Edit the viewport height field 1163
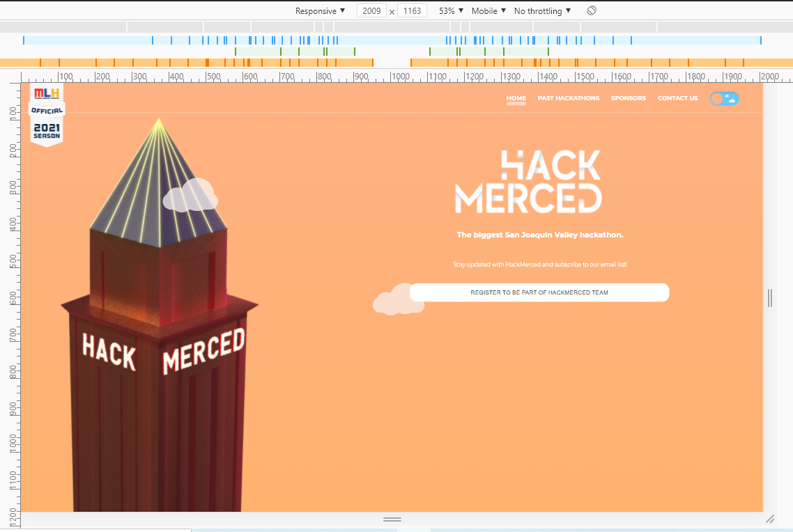The height and width of the screenshot is (532, 793). click(412, 10)
